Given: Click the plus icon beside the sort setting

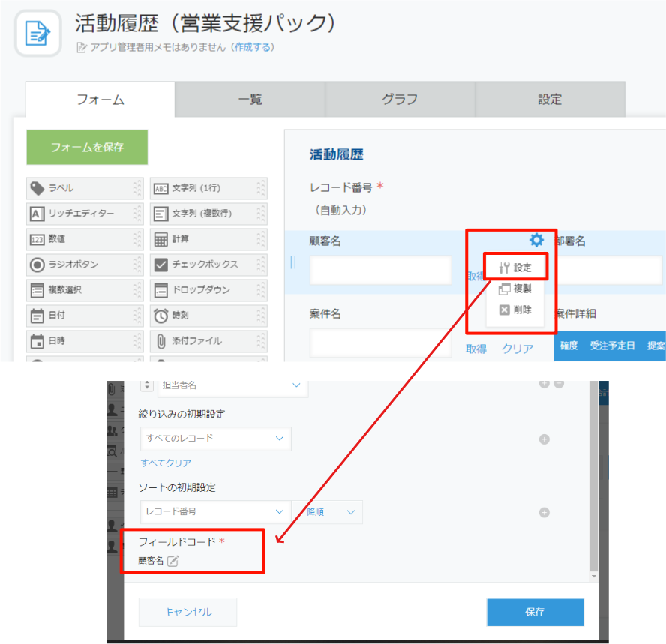Looking at the screenshot, I should pos(544,513).
